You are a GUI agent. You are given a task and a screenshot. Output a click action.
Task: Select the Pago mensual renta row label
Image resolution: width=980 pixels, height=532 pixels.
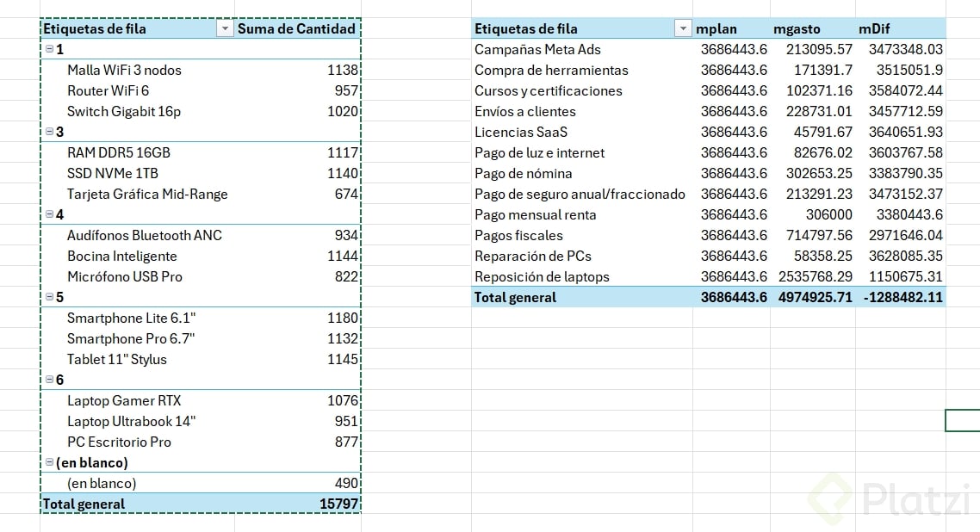point(535,215)
